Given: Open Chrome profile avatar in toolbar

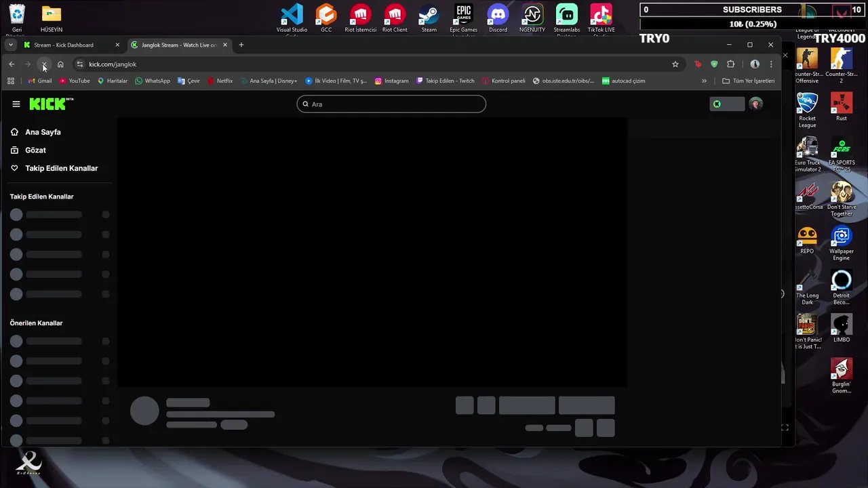Looking at the screenshot, I should (755, 64).
